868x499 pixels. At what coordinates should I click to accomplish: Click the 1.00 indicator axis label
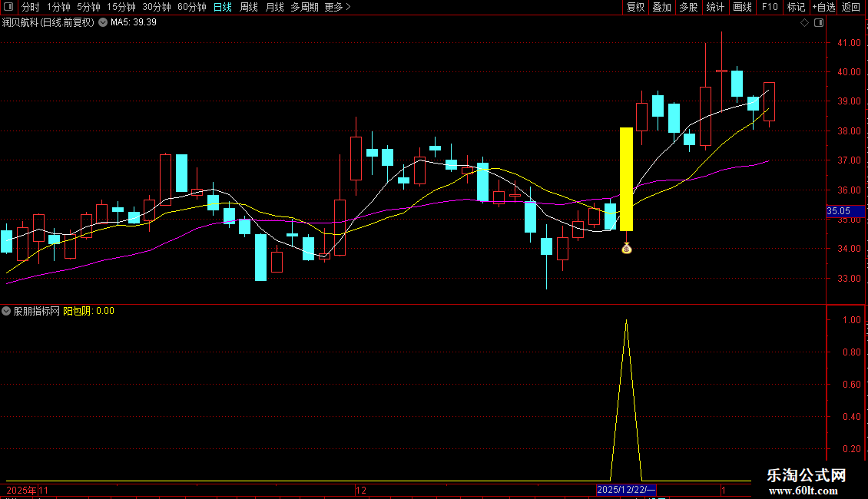(851, 320)
